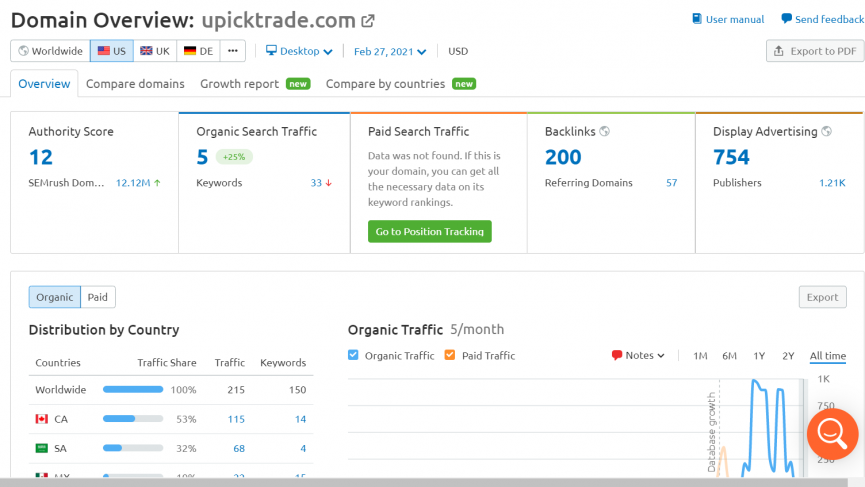Set chart range to All time

click(x=827, y=356)
